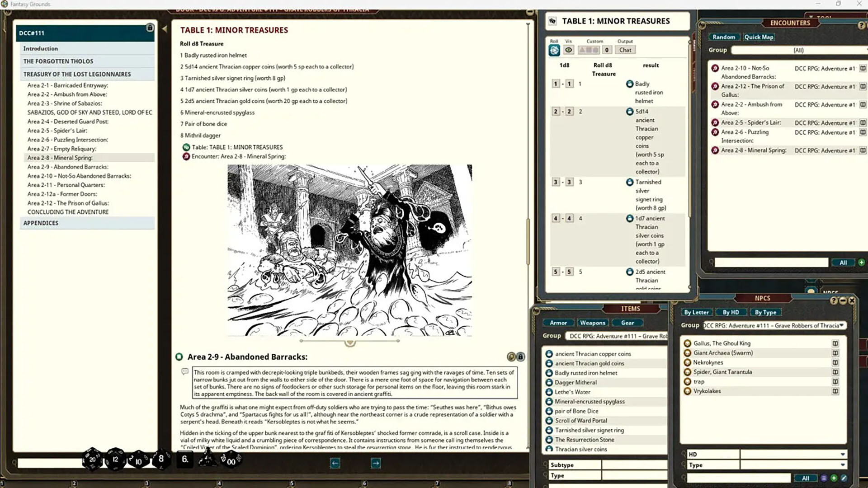The image size is (868, 488).
Task: Open the Area 2-9 Abandoned Barracks link icon
Action: pyautogui.click(x=179, y=357)
